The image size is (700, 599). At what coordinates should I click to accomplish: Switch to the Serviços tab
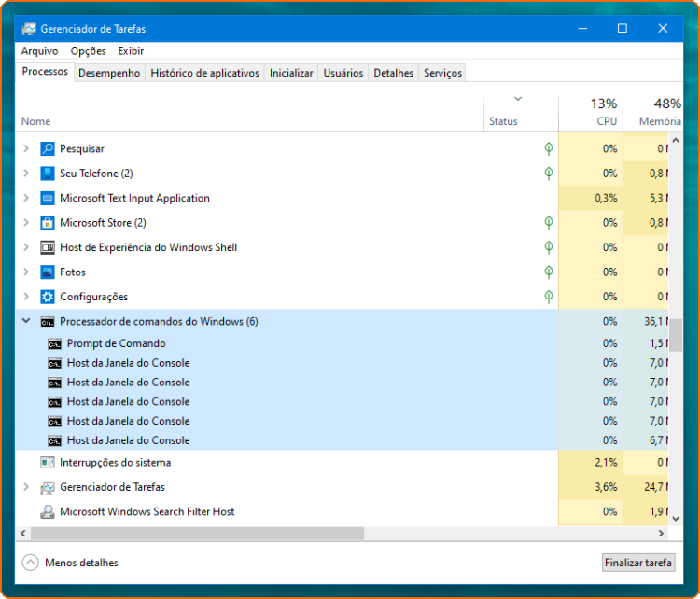tap(442, 73)
